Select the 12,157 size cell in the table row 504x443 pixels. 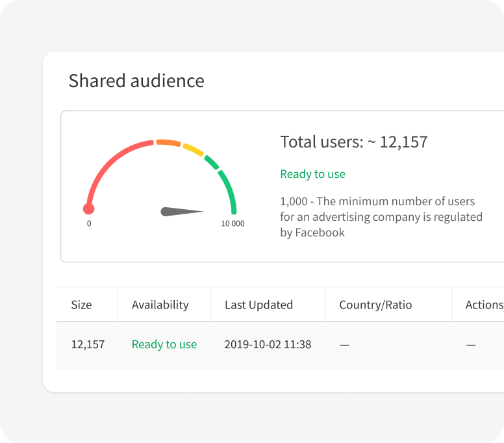(x=88, y=344)
